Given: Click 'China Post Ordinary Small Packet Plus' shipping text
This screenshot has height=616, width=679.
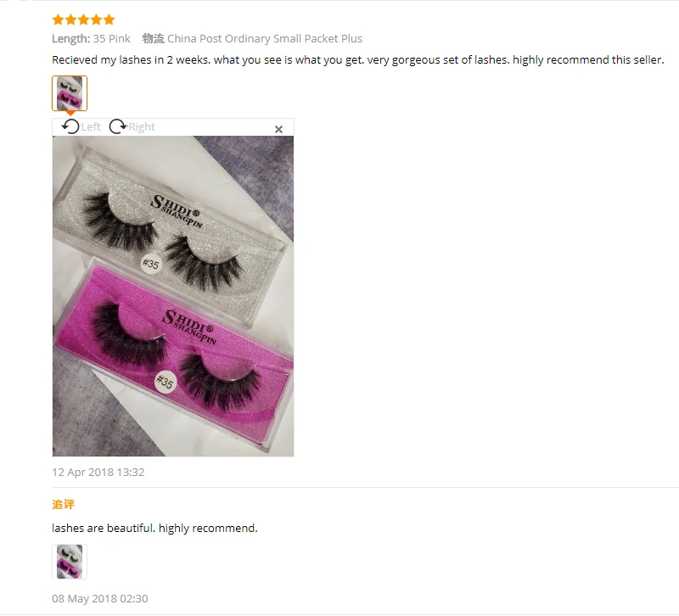Looking at the screenshot, I should coord(265,38).
